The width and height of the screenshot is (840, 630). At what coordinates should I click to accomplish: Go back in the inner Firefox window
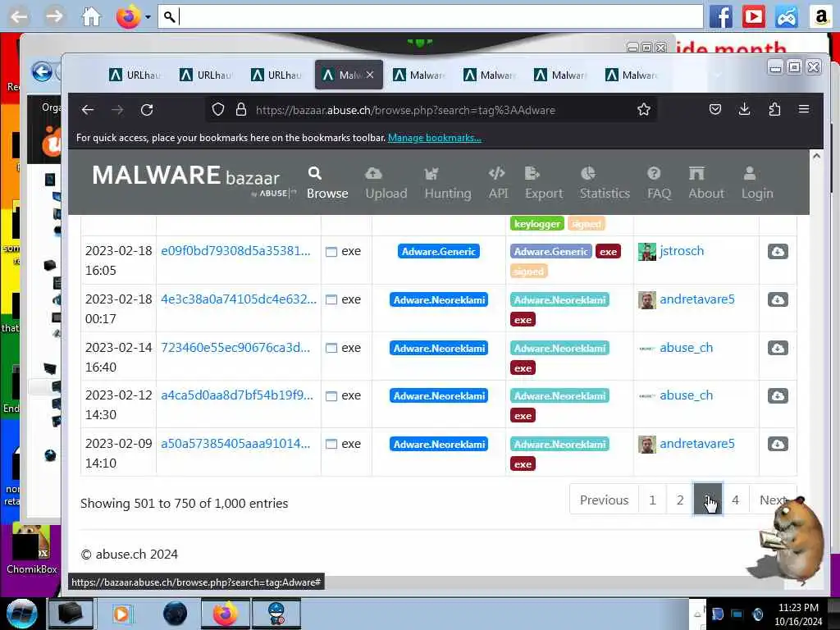[88, 110]
